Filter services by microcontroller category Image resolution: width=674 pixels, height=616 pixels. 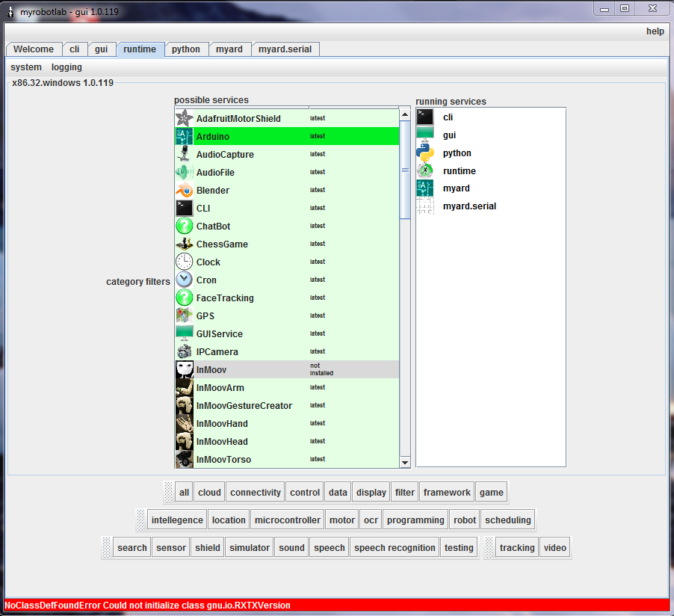288,520
